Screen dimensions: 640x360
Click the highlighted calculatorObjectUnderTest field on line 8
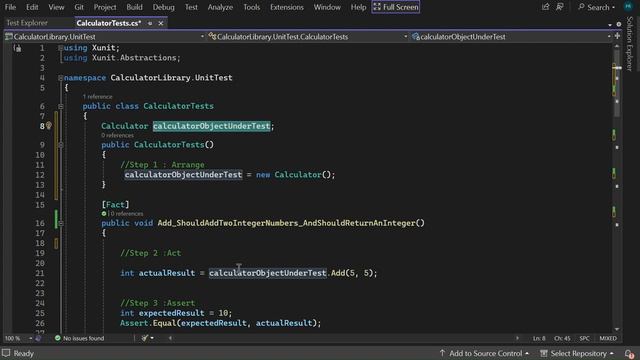(x=211, y=126)
